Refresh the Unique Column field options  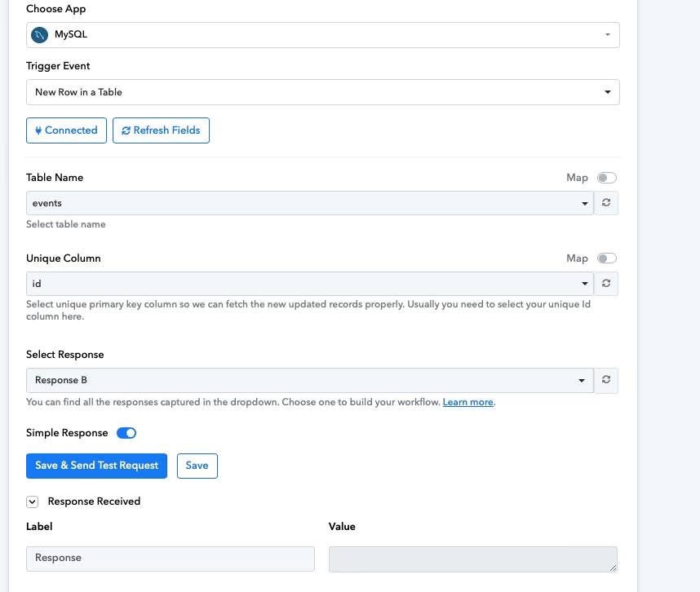click(x=606, y=283)
